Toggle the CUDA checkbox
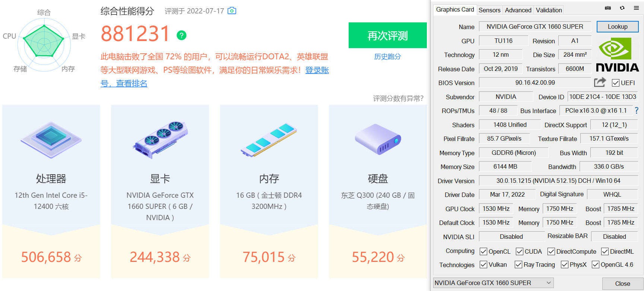The image size is (644, 291). click(519, 251)
